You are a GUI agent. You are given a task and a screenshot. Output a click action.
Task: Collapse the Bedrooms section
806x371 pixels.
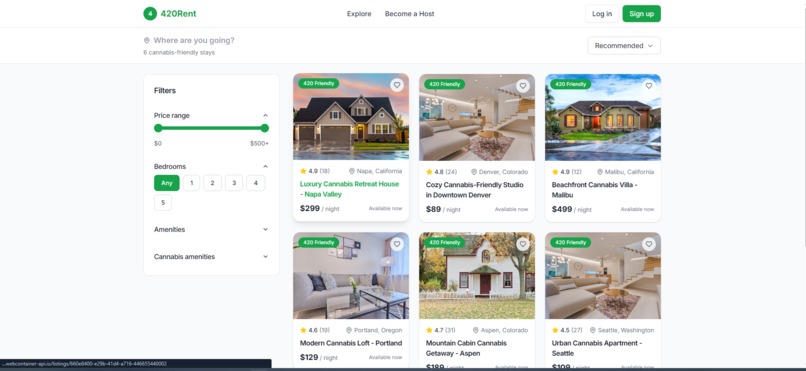tap(265, 166)
